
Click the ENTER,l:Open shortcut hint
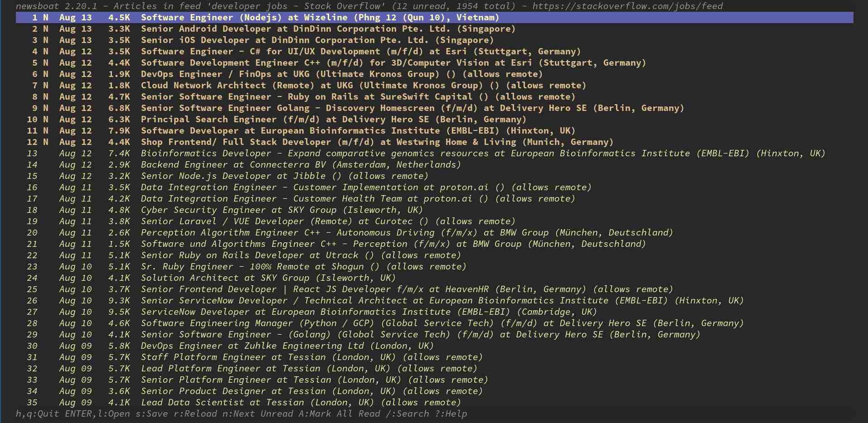[97, 414]
